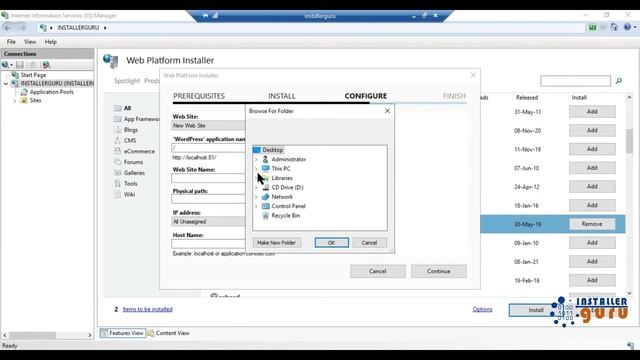Click the Tools category

click(131, 184)
